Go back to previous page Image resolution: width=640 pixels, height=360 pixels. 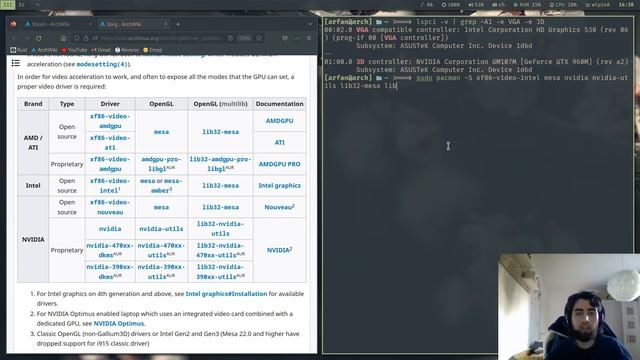pyautogui.click(x=14, y=38)
